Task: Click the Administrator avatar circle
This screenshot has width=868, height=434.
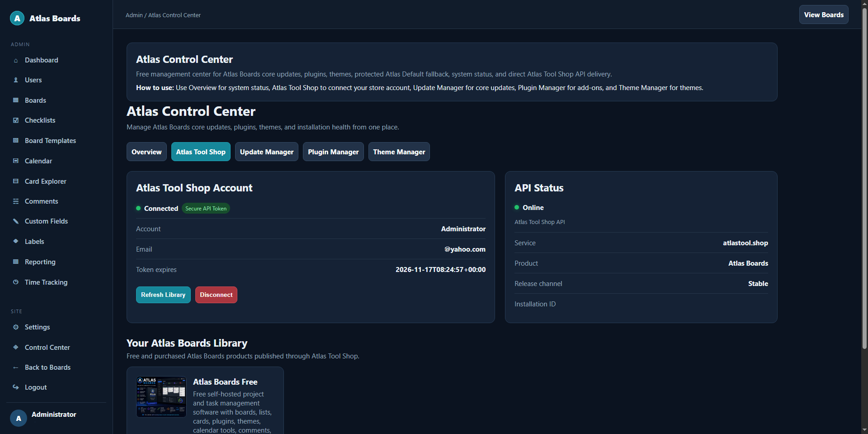Action: (x=19, y=418)
